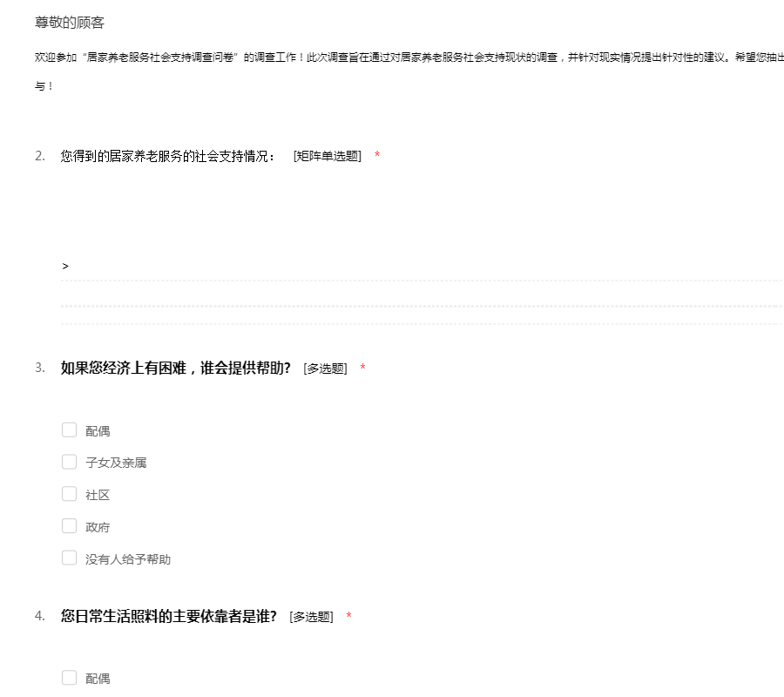The width and height of the screenshot is (784, 697).
Task: Tick the 配偶 checkbox under question 4
Action: (x=70, y=678)
